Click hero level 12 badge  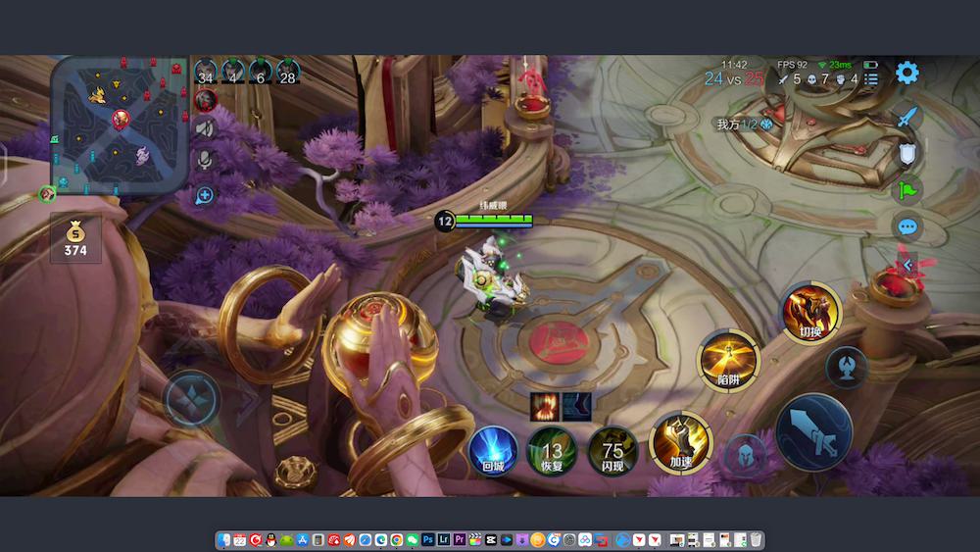tap(444, 221)
